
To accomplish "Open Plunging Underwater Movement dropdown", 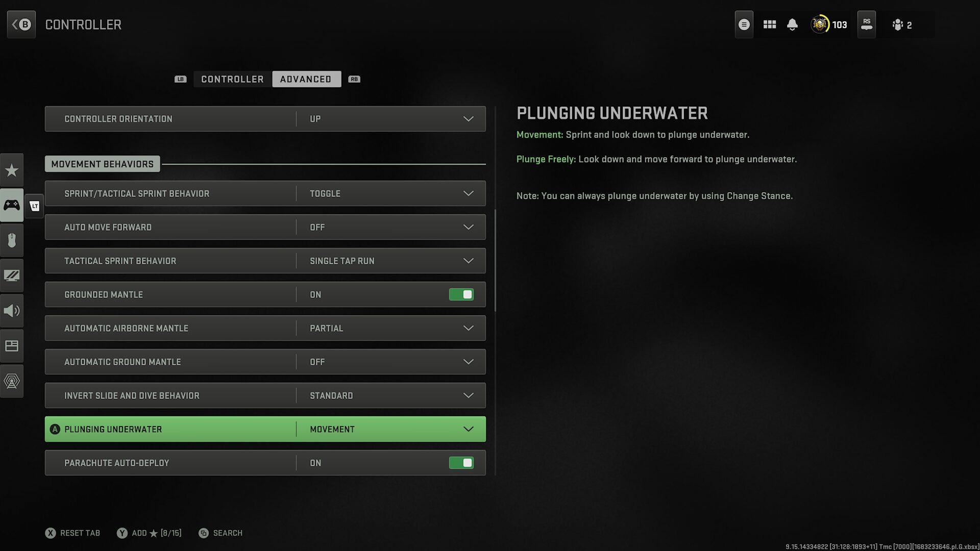I will (x=468, y=429).
